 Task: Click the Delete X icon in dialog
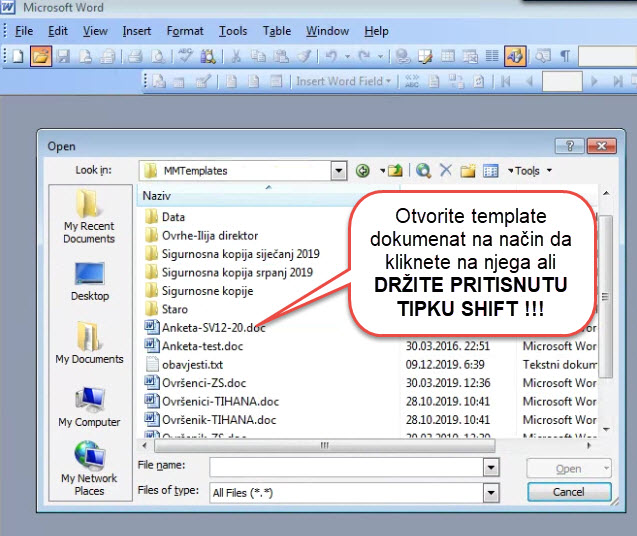[446, 170]
